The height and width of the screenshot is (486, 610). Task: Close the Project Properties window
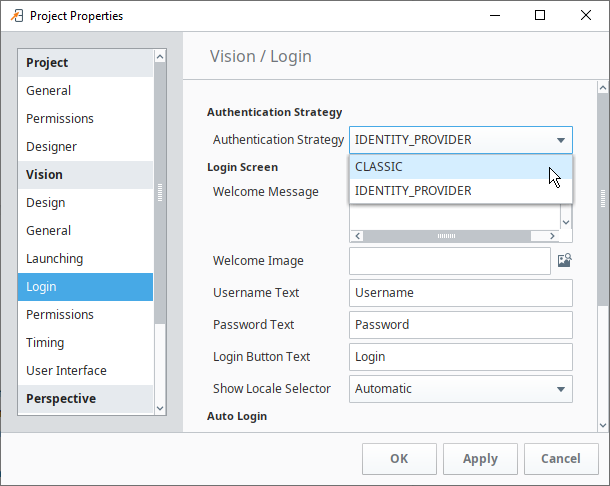click(x=586, y=16)
